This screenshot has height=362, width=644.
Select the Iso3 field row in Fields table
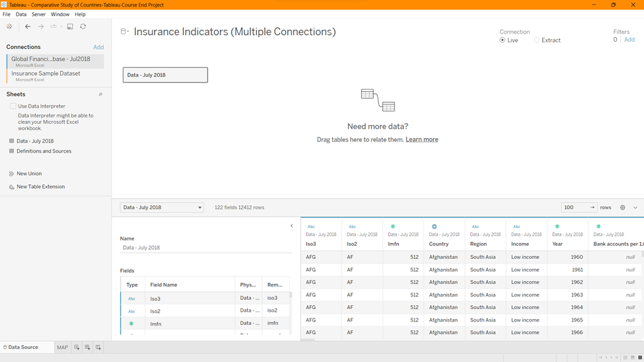[205, 299]
